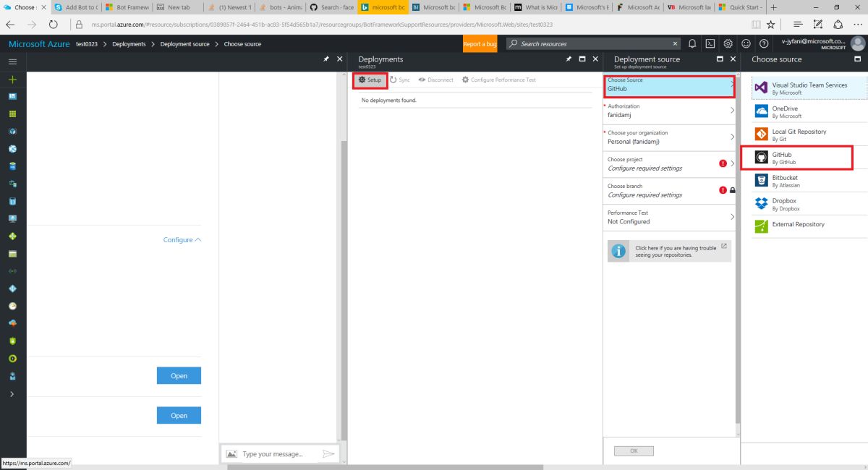Open Choose project required settings row
This screenshot has width=868, height=470.
click(x=670, y=164)
